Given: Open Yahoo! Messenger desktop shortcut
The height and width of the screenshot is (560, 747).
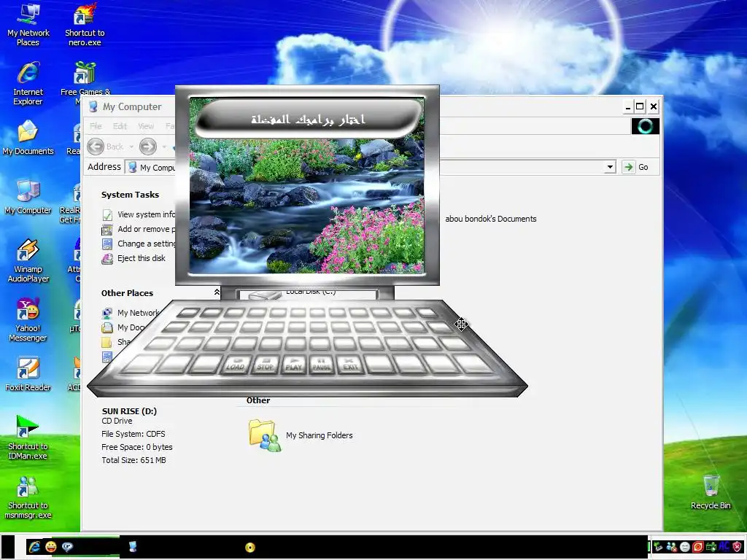Looking at the screenshot, I should click(28, 320).
